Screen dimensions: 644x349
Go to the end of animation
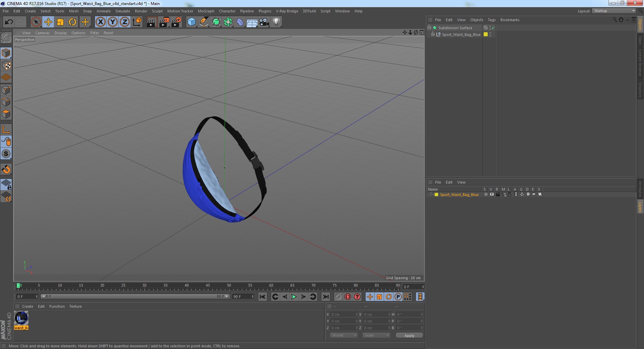[325, 297]
